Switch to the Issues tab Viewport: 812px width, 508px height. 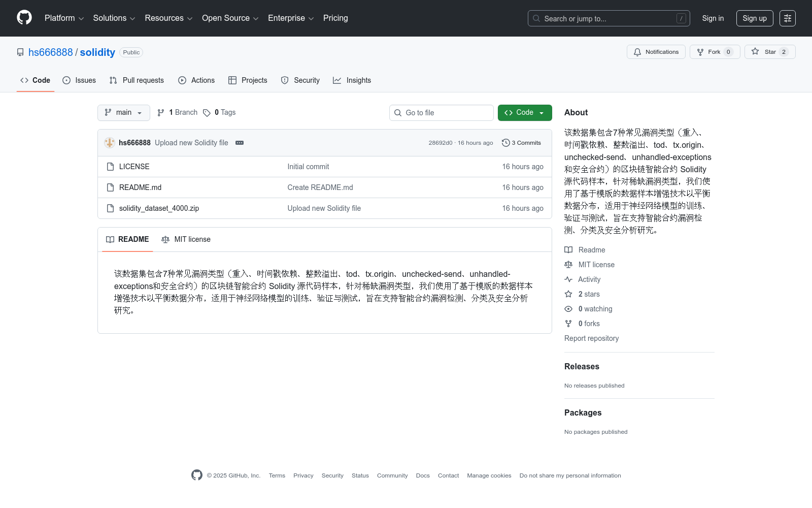click(x=79, y=80)
